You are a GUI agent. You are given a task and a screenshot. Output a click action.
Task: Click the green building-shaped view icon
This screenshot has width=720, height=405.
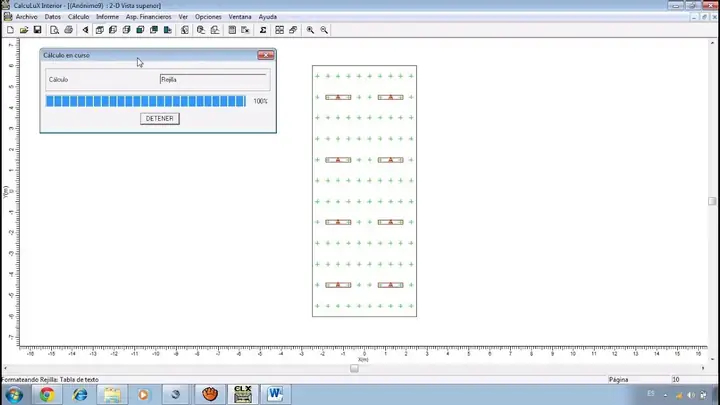[x=168, y=30]
